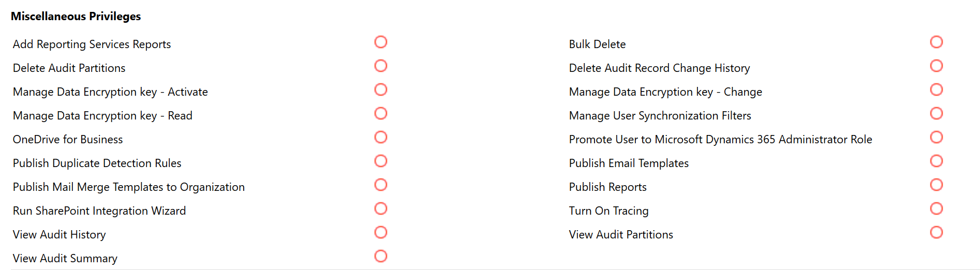Set Publish Mail Merge Templates to Organization circle

click(x=381, y=185)
